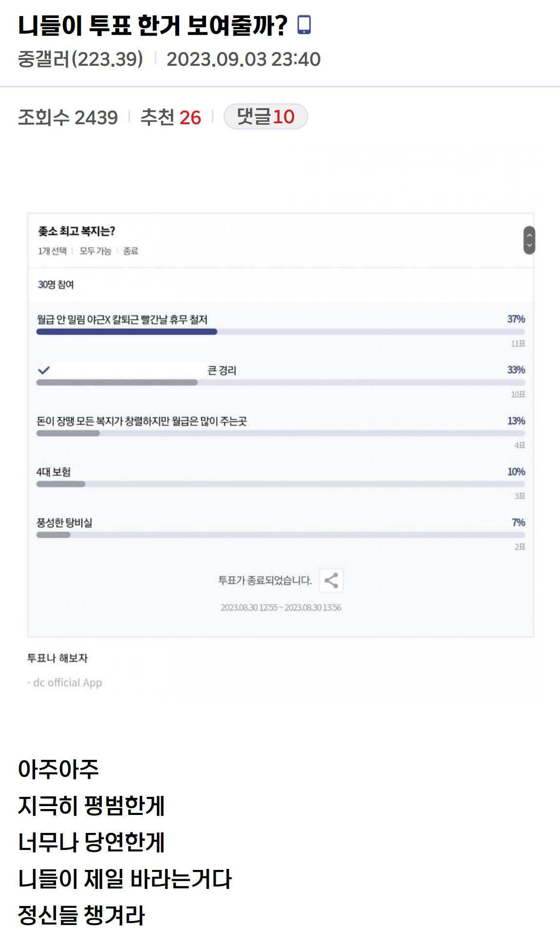Click the dark blue 37% progress bar
Image resolution: width=560 pixels, height=943 pixels.
(127, 332)
